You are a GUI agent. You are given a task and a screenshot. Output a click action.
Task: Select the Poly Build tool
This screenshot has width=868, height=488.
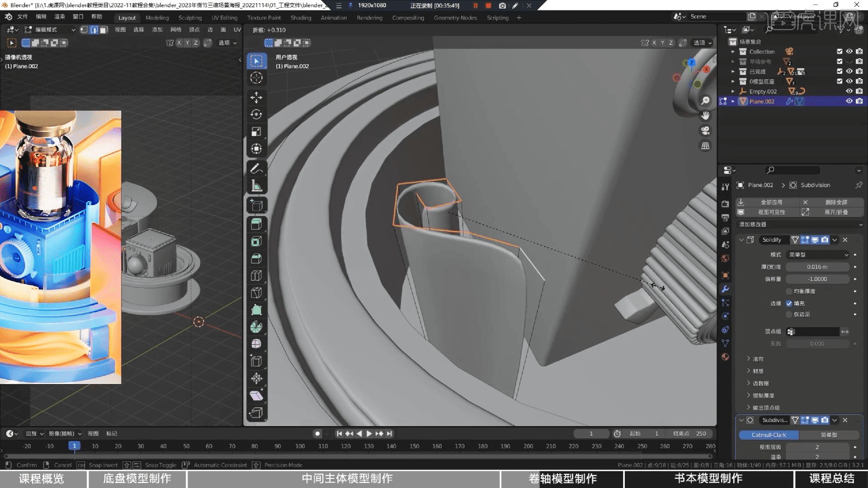256,310
